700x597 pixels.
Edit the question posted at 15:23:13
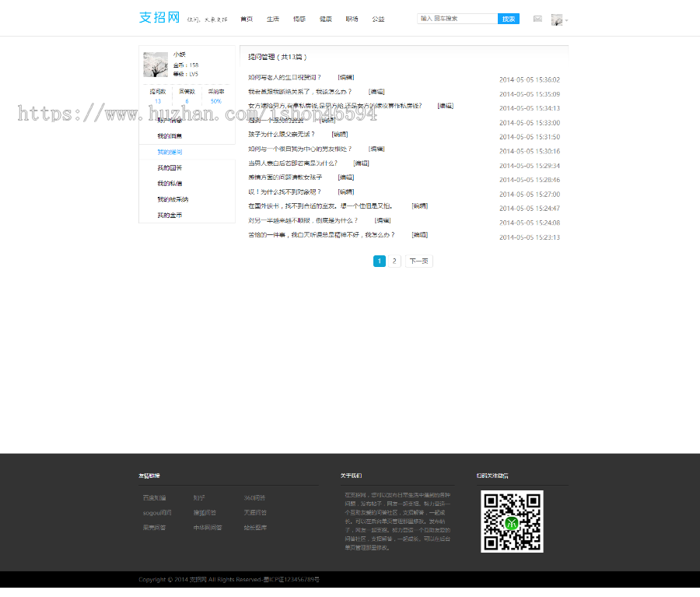(420, 235)
